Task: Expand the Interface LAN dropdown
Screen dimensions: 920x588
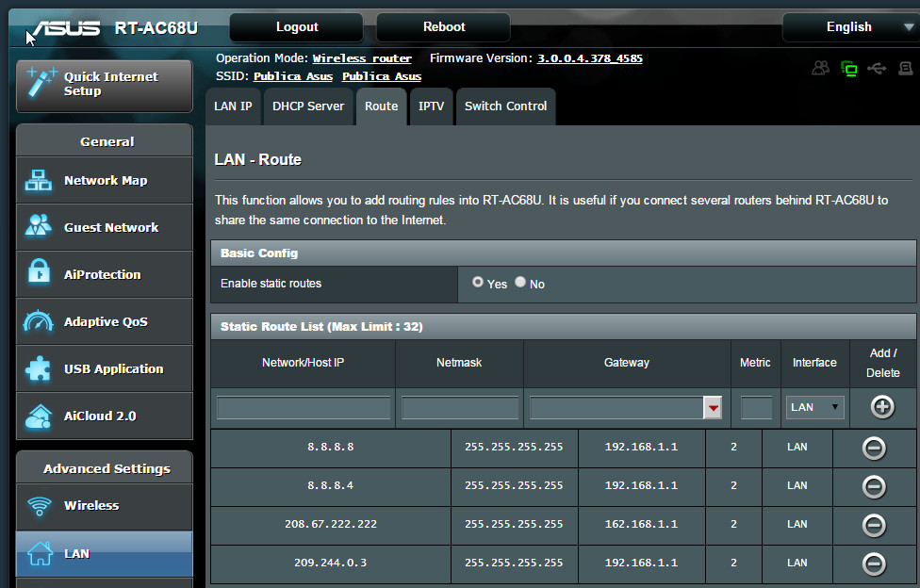Action: pyautogui.click(x=815, y=407)
